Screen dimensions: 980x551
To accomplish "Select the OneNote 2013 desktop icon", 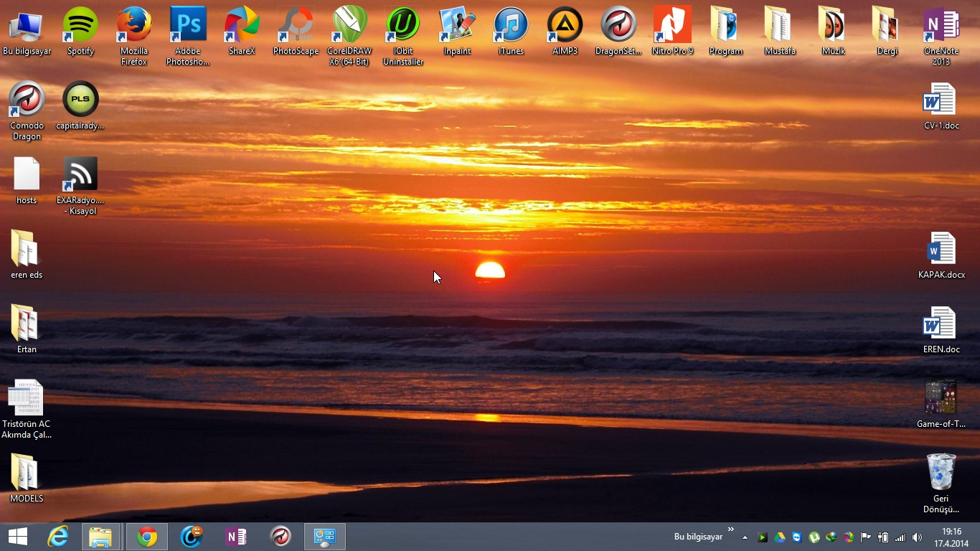I will tap(941, 36).
